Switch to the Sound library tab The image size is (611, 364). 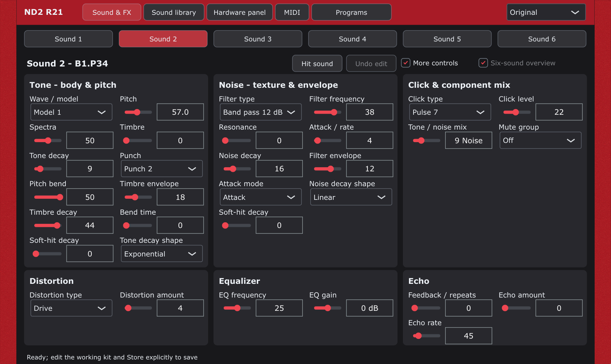pos(174,12)
